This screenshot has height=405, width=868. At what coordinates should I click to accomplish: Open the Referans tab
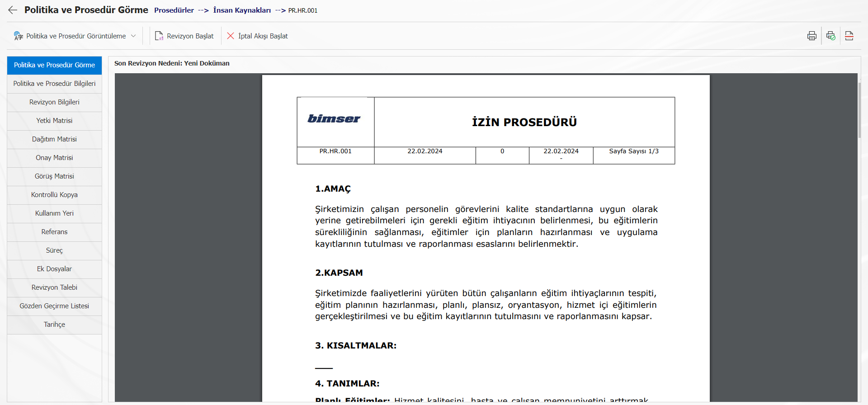[x=54, y=232]
